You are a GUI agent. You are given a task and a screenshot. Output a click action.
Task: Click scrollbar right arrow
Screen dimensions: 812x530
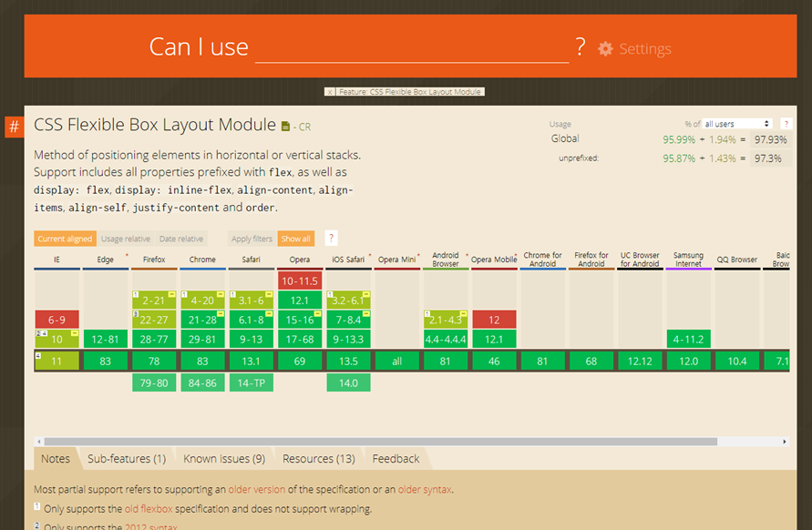[x=785, y=442]
